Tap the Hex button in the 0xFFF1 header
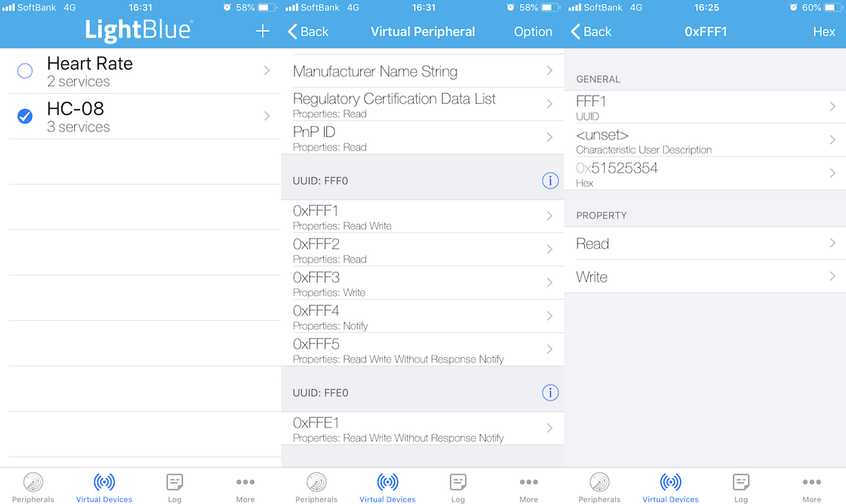 [823, 31]
